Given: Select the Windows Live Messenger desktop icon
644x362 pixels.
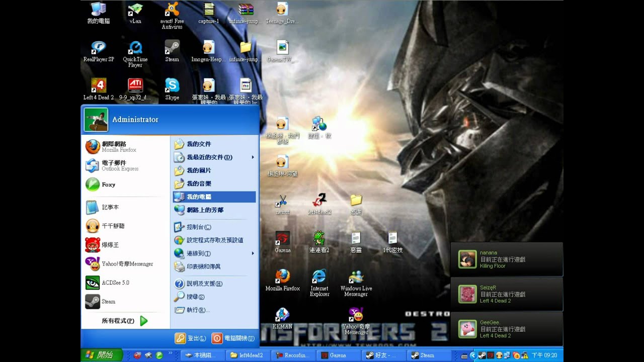Looking at the screenshot, I should [356, 283].
